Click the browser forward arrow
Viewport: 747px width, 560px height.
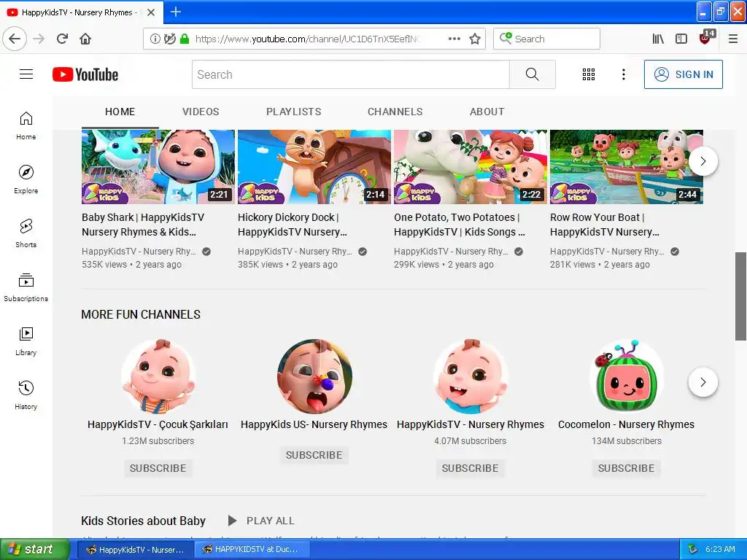point(39,39)
